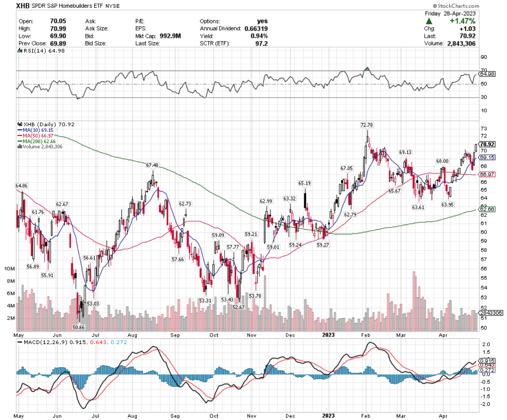Click the 10M volume scale label

[9, 269]
